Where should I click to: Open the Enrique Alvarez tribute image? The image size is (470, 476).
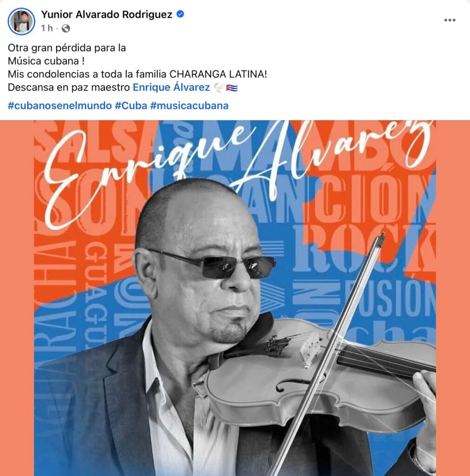tap(235, 298)
